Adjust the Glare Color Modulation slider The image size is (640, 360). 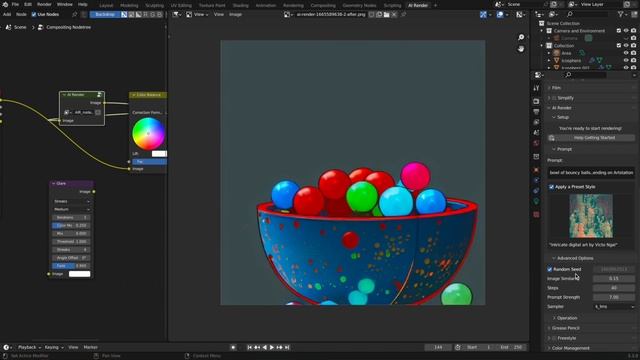pos(71,225)
